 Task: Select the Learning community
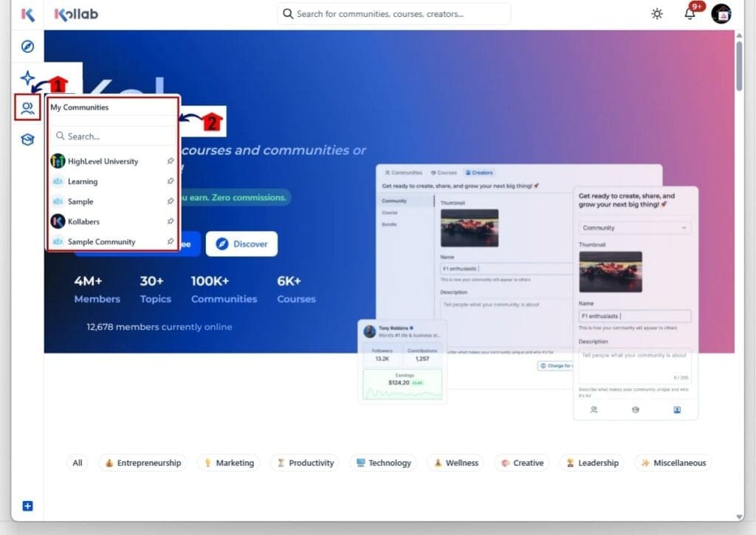coord(83,182)
